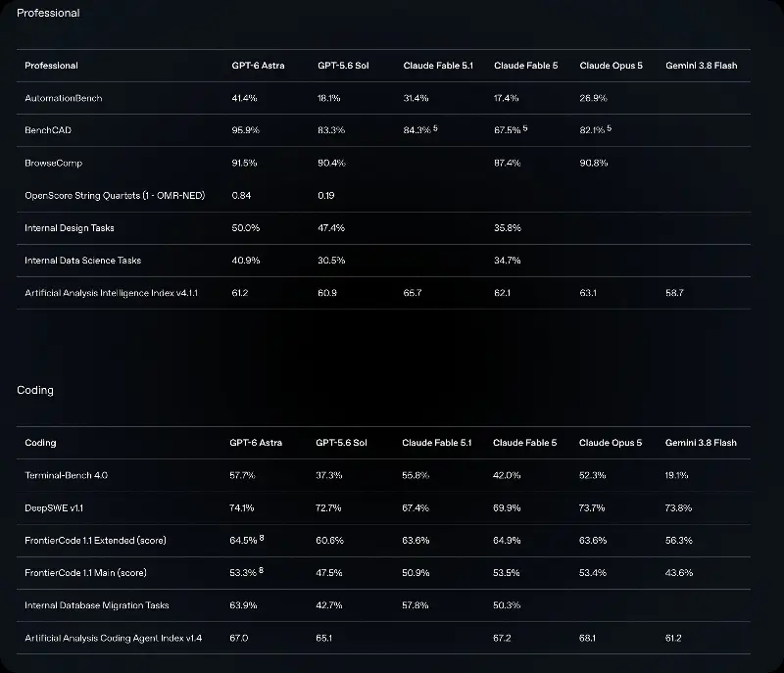
Task: Click the Internal Data Science Tasks row label
Action: point(83,261)
